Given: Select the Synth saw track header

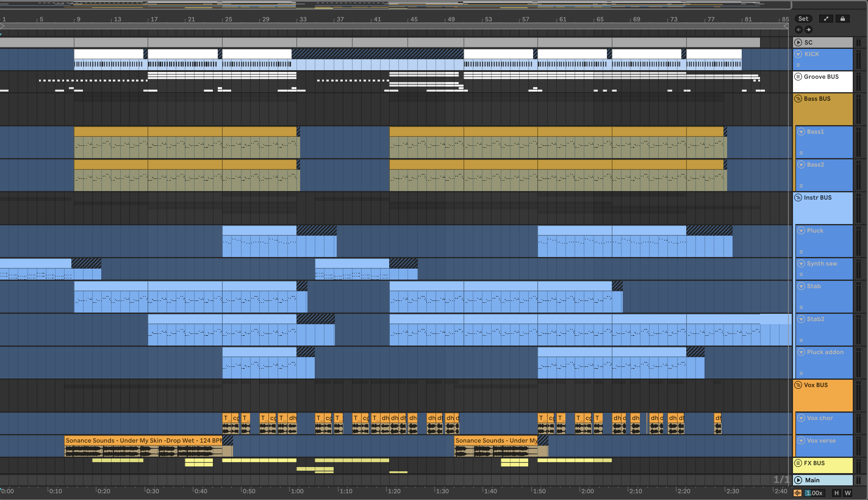Looking at the screenshot, I should coord(822,264).
